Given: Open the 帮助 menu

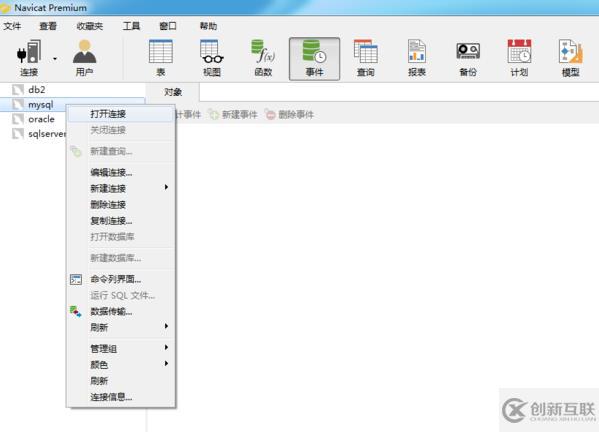Looking at the screenshot, I should [208, 26].
